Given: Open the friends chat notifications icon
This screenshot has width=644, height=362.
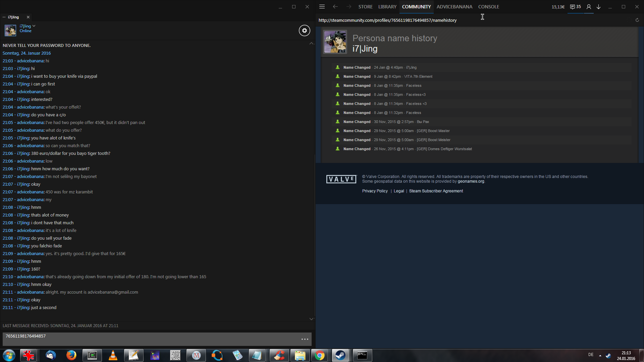Looking at the screenshot, I should (x=575, y=7).
